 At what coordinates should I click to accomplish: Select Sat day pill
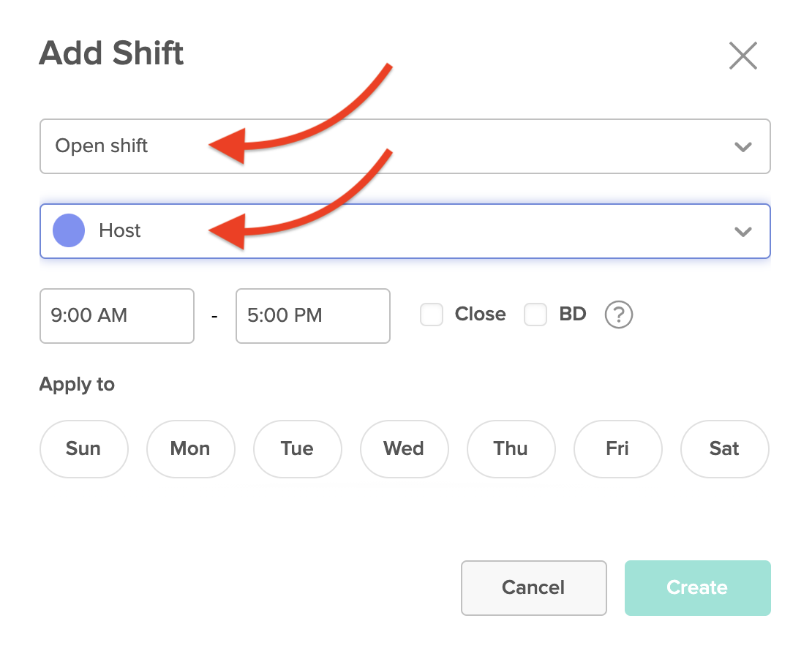click(724, 449)
